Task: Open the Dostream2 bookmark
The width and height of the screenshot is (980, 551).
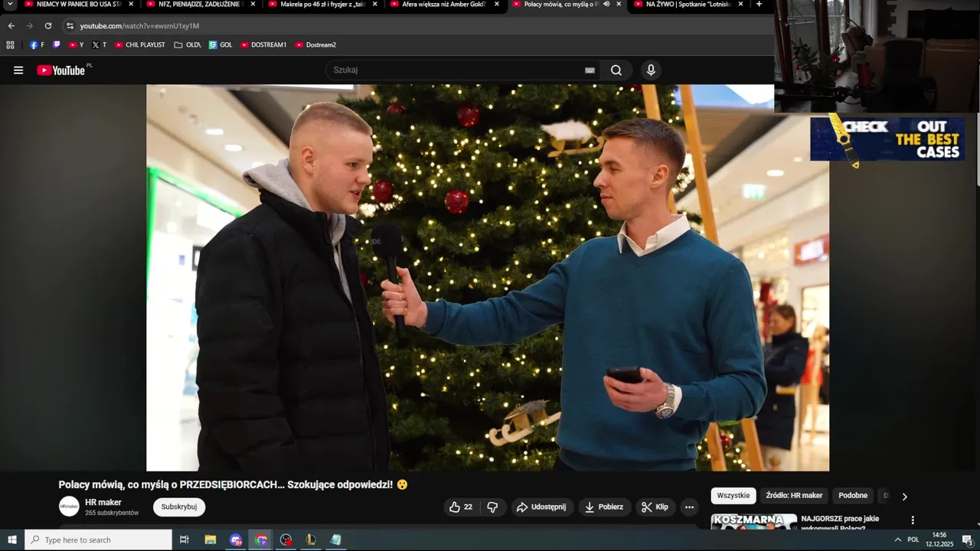Action: (315, 45)
